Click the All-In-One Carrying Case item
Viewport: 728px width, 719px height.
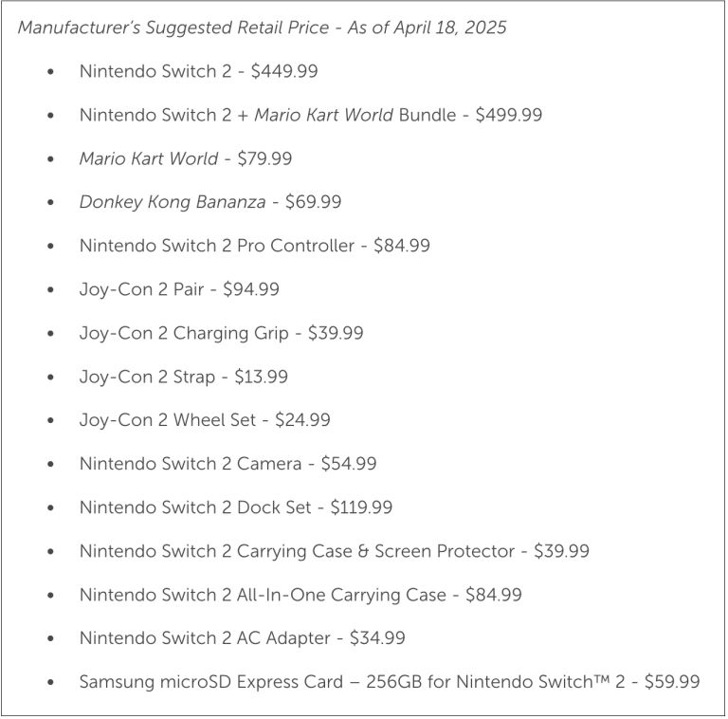(300, 595)
